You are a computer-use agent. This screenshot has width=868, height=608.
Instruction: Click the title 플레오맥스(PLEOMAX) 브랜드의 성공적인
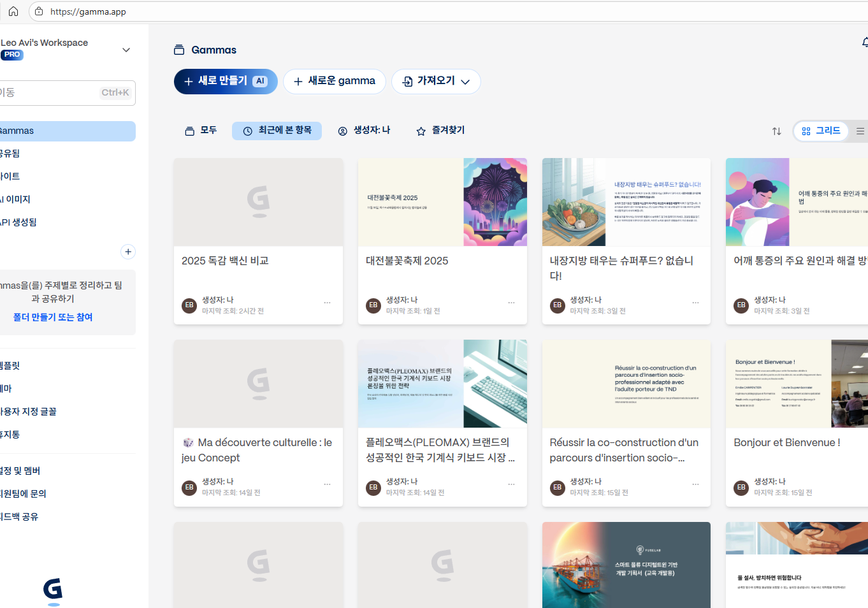tap(440, 451)
